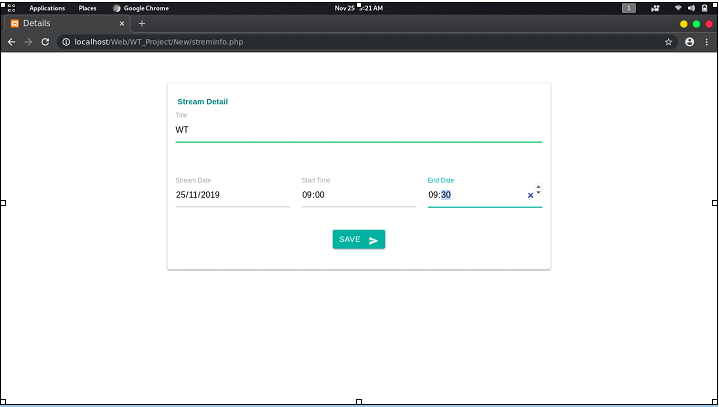Image resolution: width=719 pixels, height=407 pixels.
Task: Click the Title input field containing WT
Action: click(359, 130)
